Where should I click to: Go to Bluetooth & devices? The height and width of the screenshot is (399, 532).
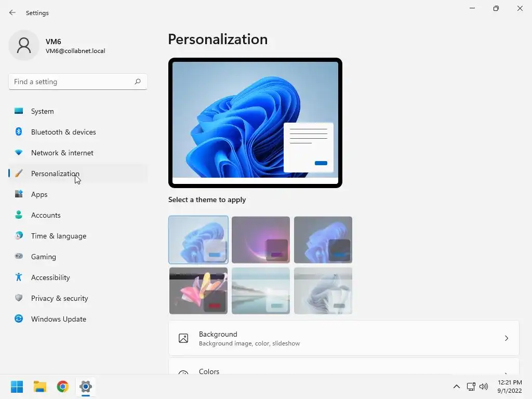78,132
